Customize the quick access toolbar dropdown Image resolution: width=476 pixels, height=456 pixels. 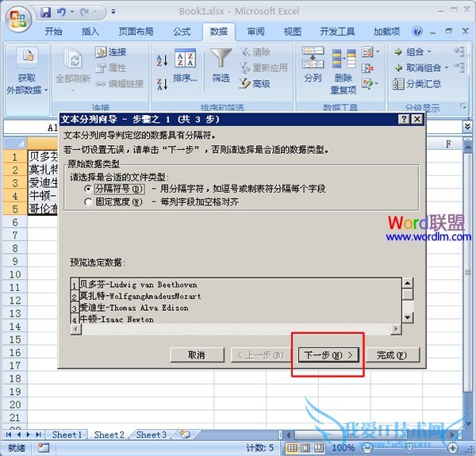[x=113, y=12]
